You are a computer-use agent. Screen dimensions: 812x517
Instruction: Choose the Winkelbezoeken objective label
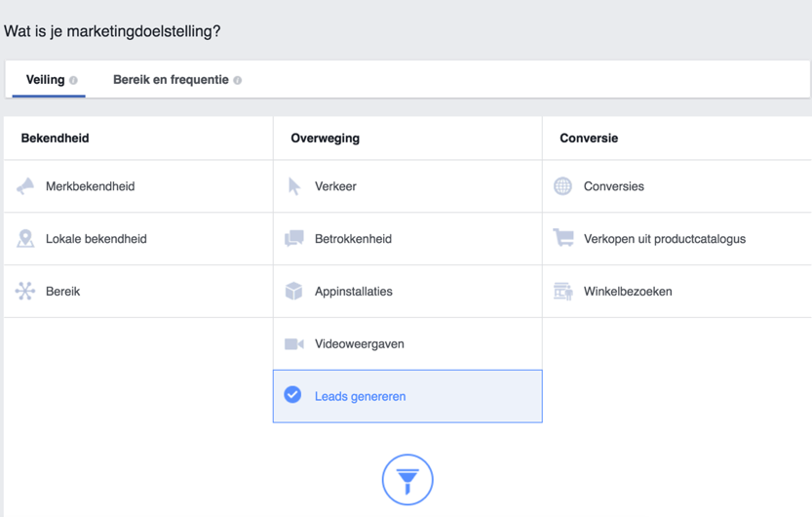pyautogui.click(x=628, y=291)
